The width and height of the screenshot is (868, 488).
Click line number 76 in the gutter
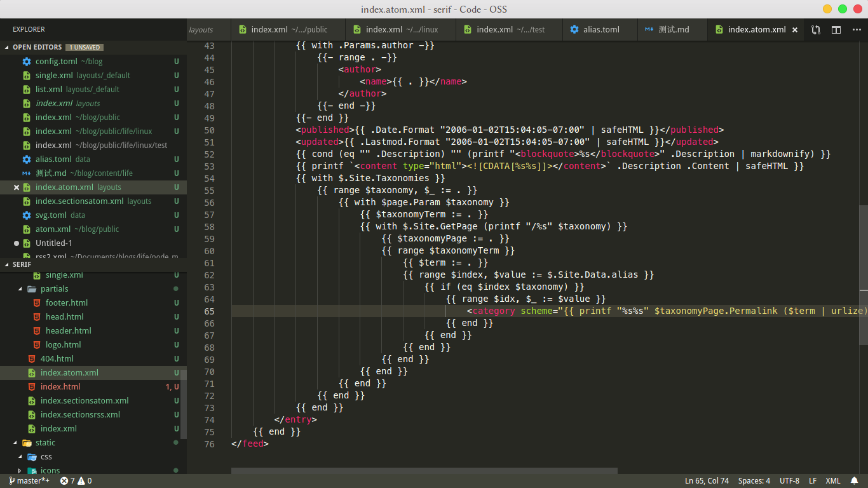point(209,444)
